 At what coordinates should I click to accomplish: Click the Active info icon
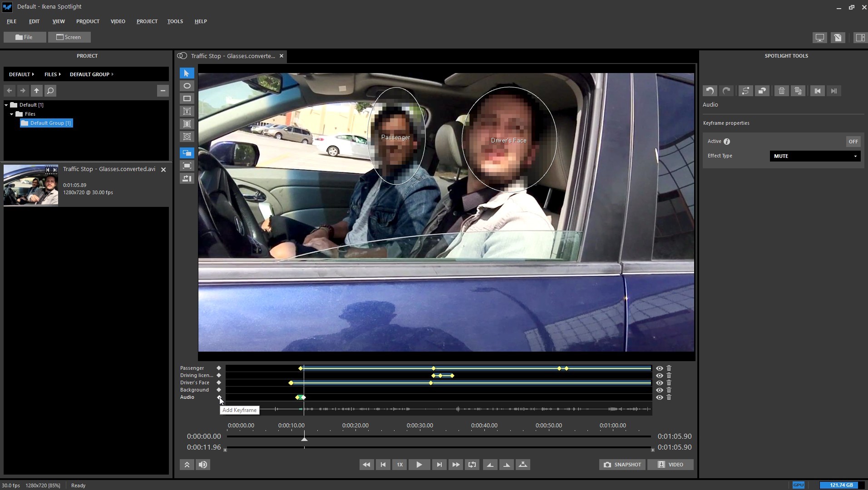[727, 142]
